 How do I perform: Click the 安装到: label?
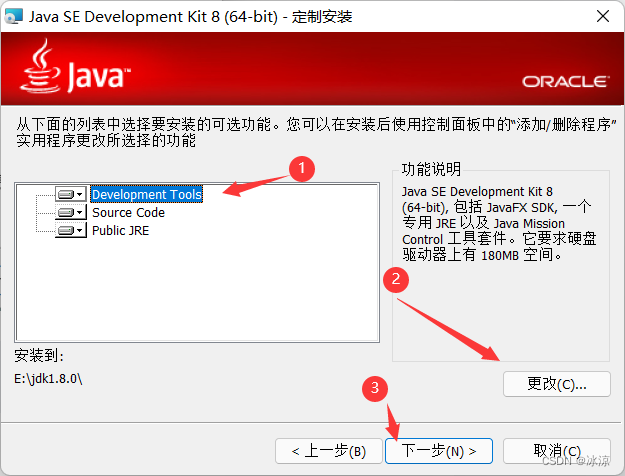point(39,355)
